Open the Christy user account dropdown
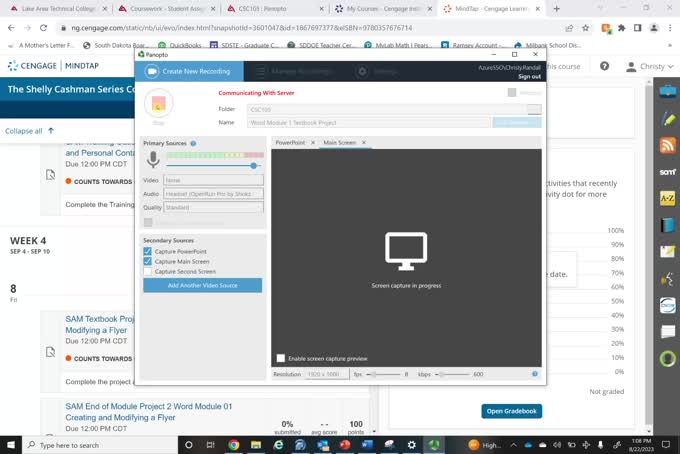Viewport: 680px width, 454px height. [649, 66]
